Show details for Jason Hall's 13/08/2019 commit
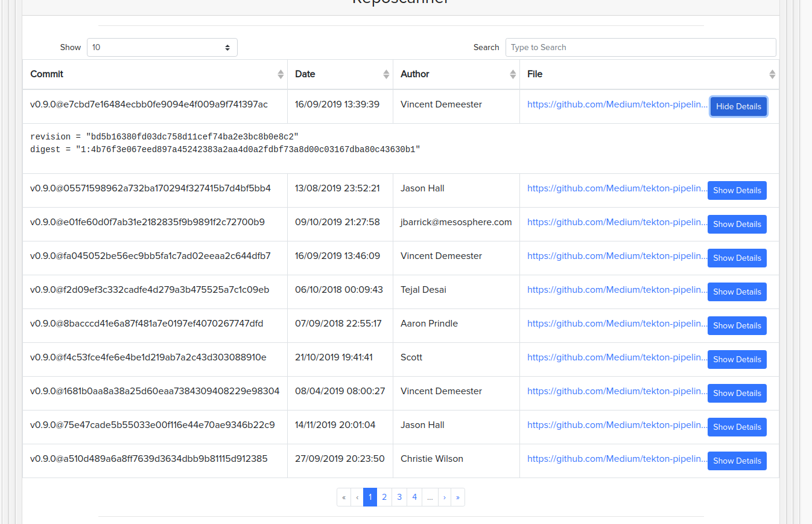The height and width of the screenshot is (524, 812). [737, 190]
